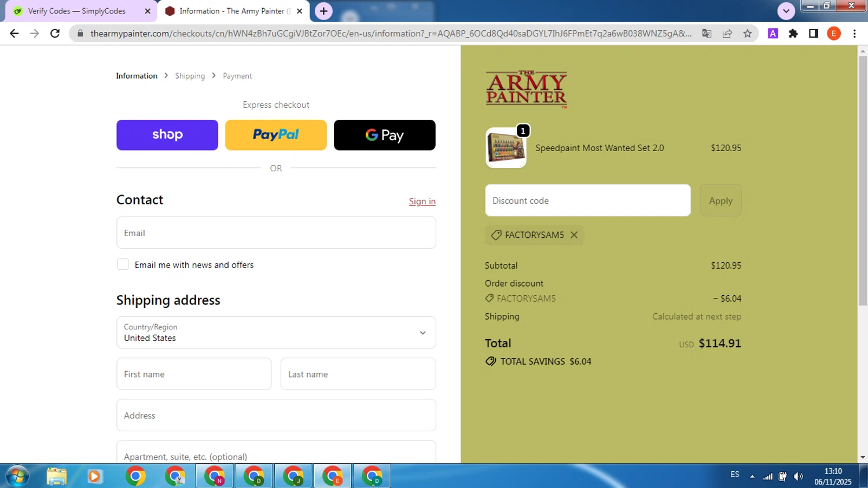Tick Email me with news and offers
Viewport: 868px width, 488px height.
[x=123, y=265]
